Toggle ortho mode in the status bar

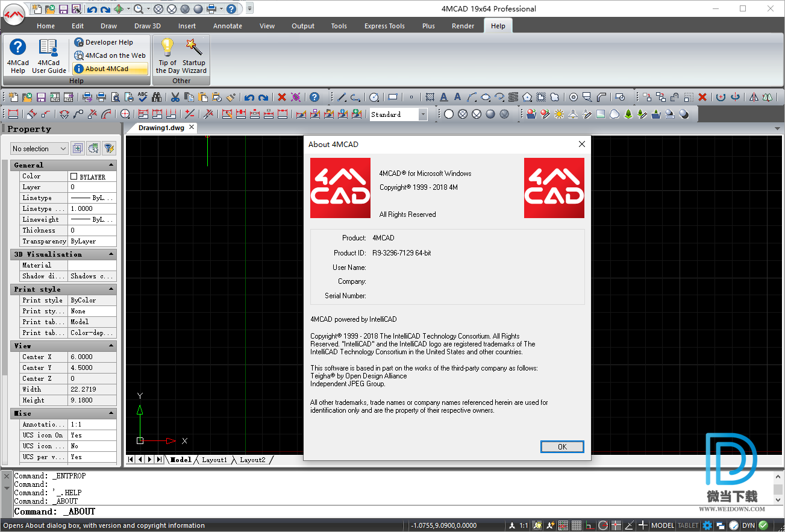point(590,525)
